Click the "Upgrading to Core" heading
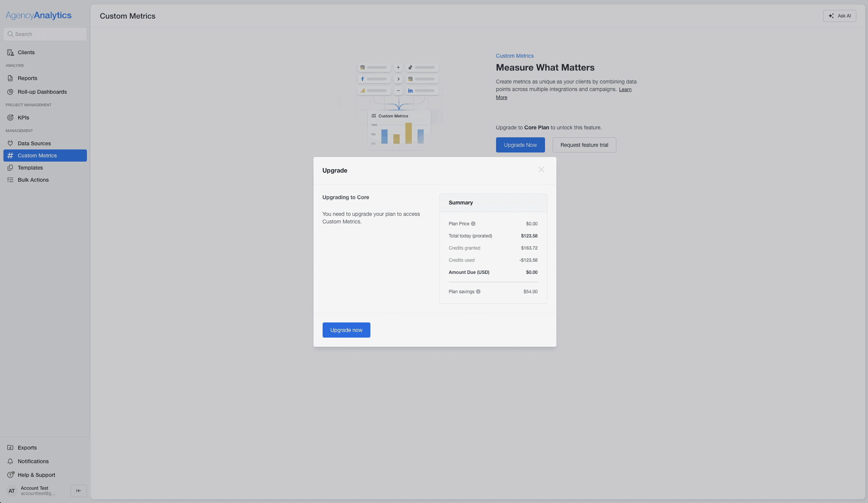The image size is (868, 503). [346, 197]
